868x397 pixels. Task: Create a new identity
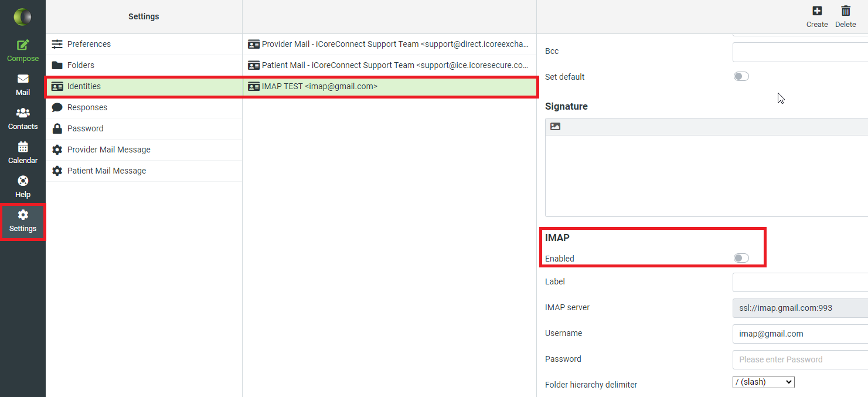click(x=817, y=16)
